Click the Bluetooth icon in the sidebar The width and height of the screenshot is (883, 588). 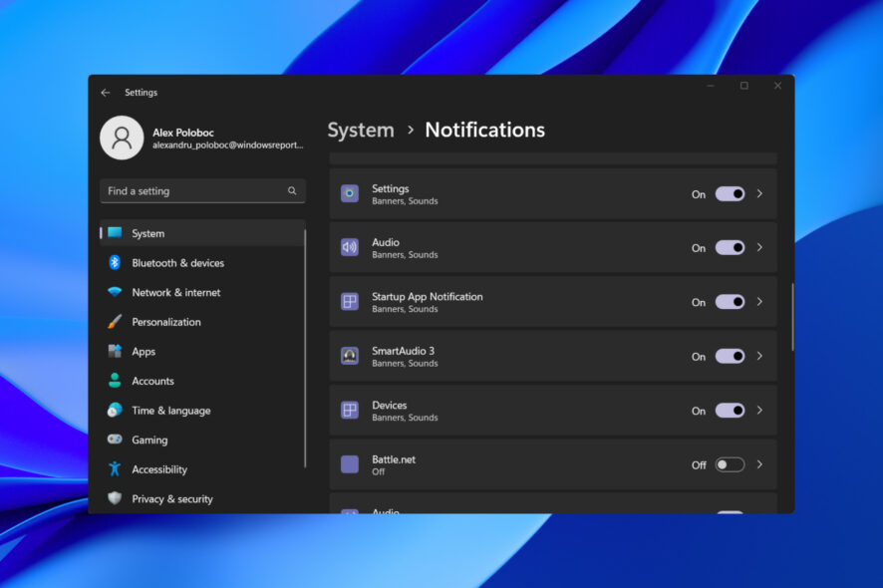(114, 262)
